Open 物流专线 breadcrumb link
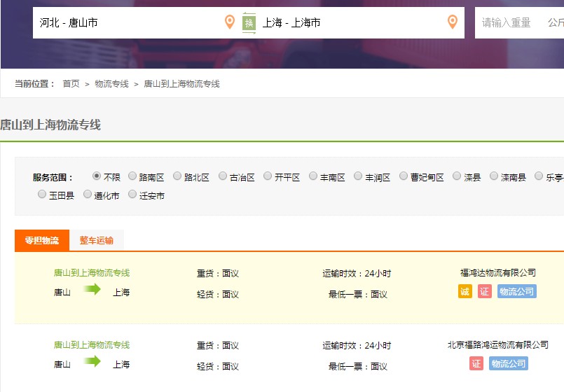This screenshot has height=392, width=564. 111,84
